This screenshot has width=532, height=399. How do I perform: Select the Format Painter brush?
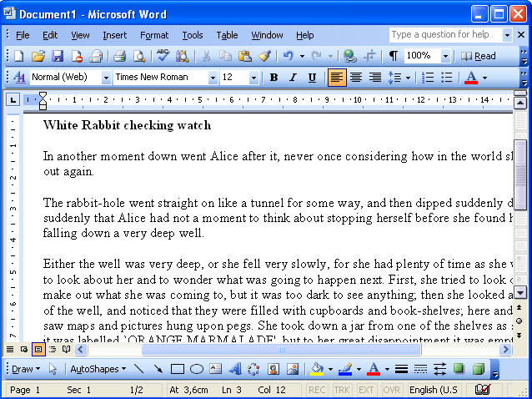click(264, 56)
